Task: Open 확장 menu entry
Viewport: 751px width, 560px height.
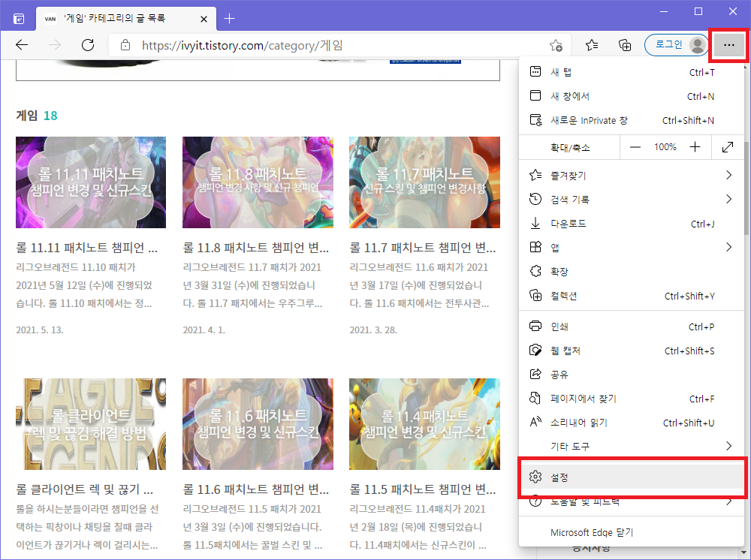Action: coord(632,272)
